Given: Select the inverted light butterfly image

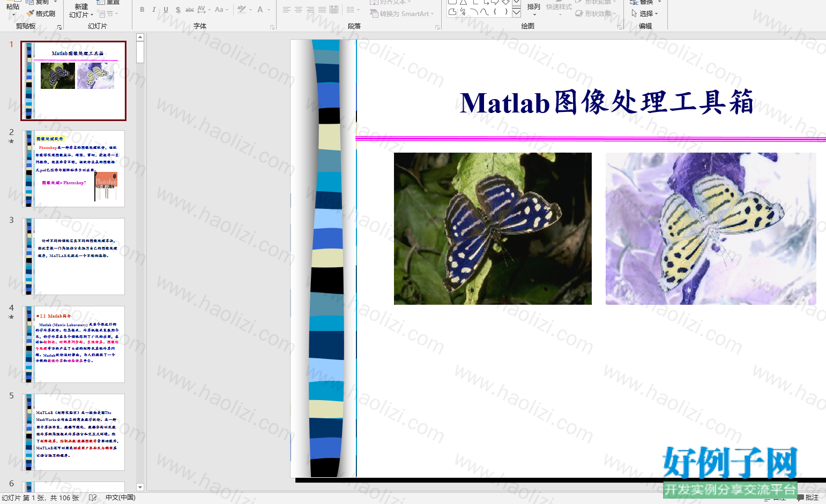Looking at the screenshot, I should pyautogui.click(x=711, y=229).
